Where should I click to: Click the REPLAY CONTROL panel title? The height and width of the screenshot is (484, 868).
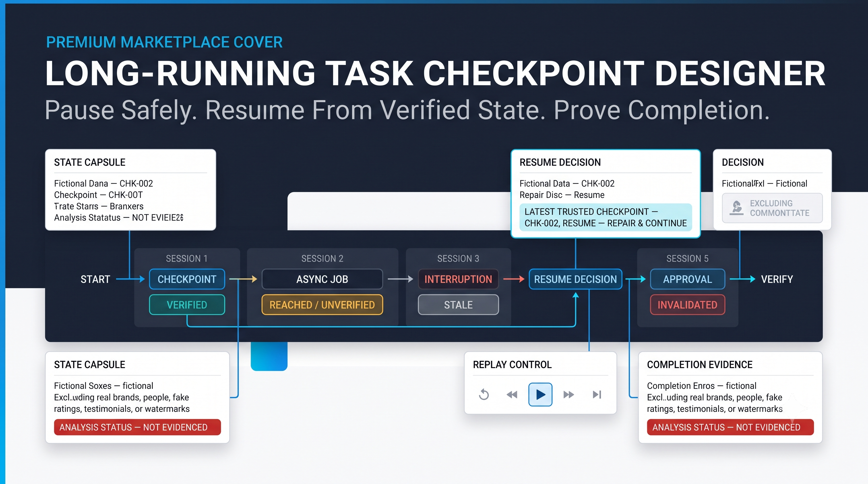[512, 365]
